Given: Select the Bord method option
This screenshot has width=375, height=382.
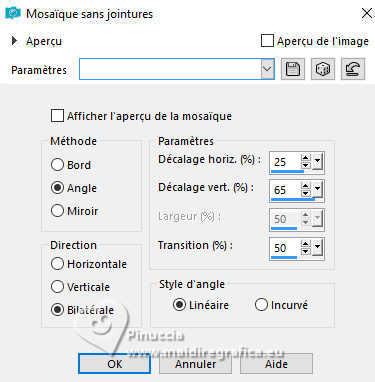Looking at the screenshot, I should [x=57, y=164].
